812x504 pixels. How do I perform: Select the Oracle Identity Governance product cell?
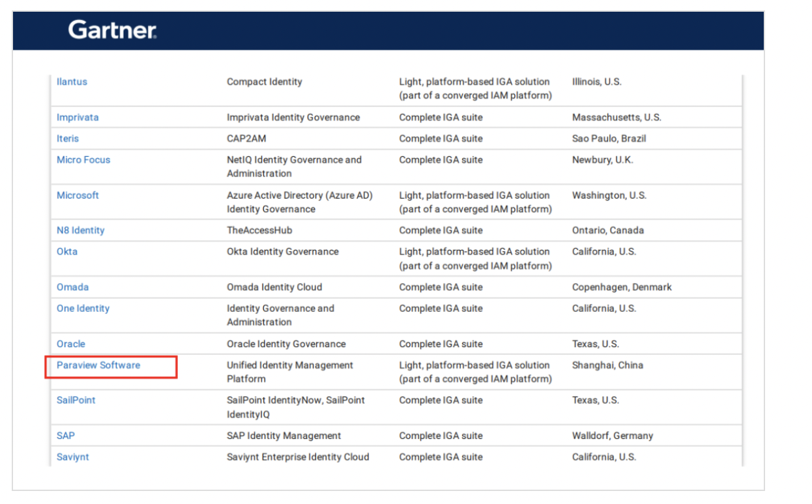tap(286, 344)
